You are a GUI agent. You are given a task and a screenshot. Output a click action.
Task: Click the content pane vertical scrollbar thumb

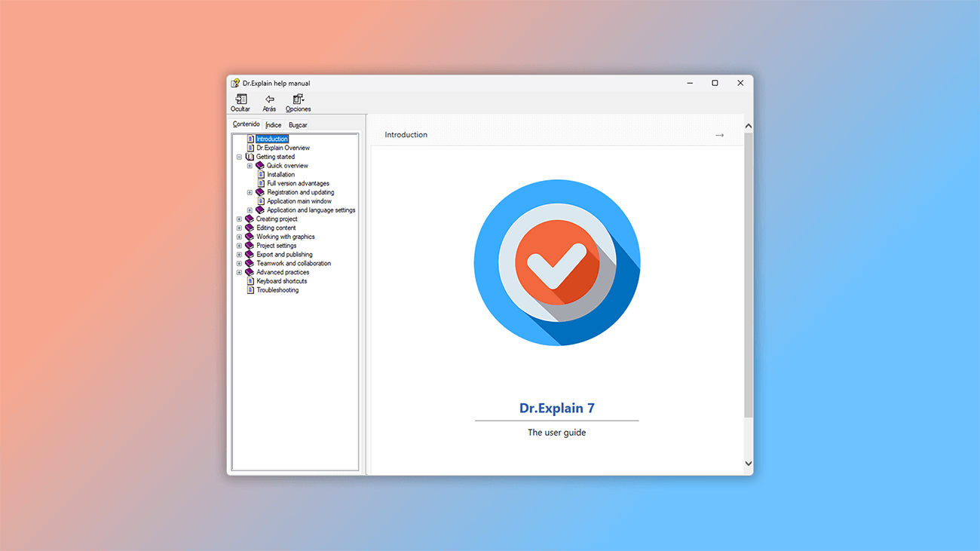pos(749,275)
